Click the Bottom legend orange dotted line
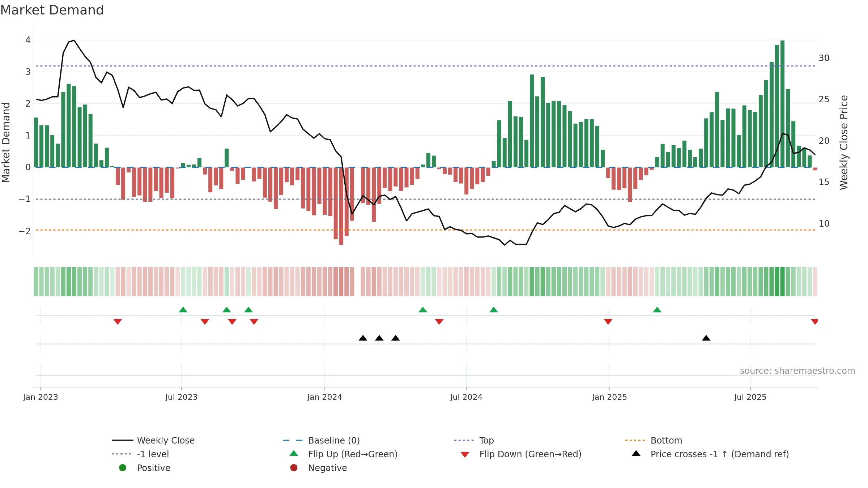Image resolution: width=868 pixels, height=488 pixels. (x=635, y=440)
